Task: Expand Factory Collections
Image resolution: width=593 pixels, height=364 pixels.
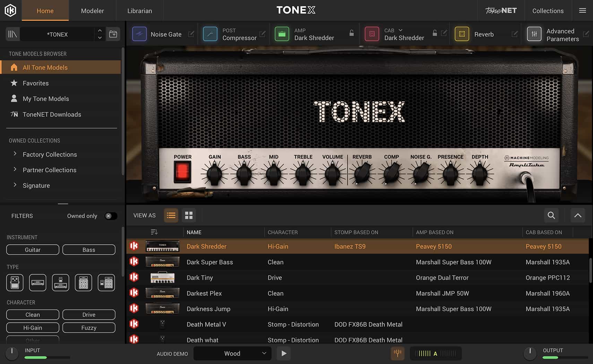Action: coord(15,154)
